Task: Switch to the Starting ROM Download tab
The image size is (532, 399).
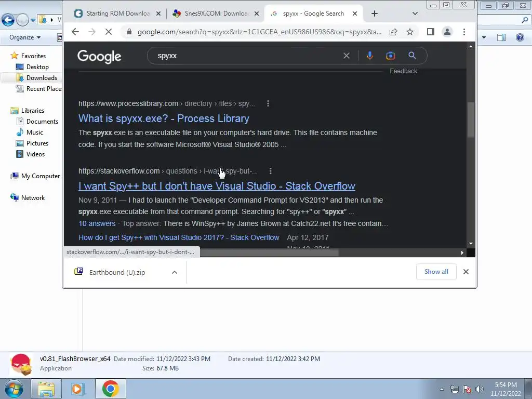Action: tap(117, 14)
